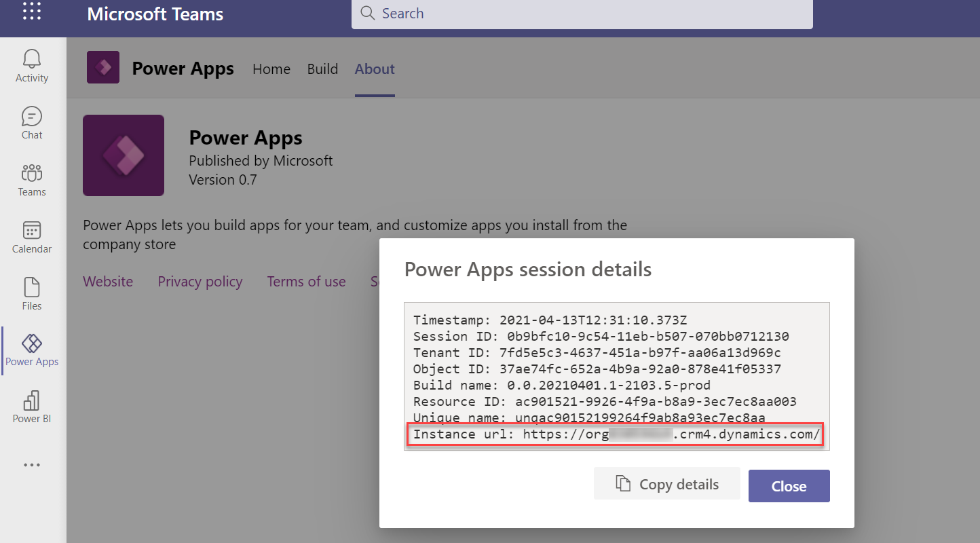Image resolution: width=980 pixels, height=543 pixels.
Task: Open the more apps ellipsis
Action: pyautogui.click(x=32, y=465)
